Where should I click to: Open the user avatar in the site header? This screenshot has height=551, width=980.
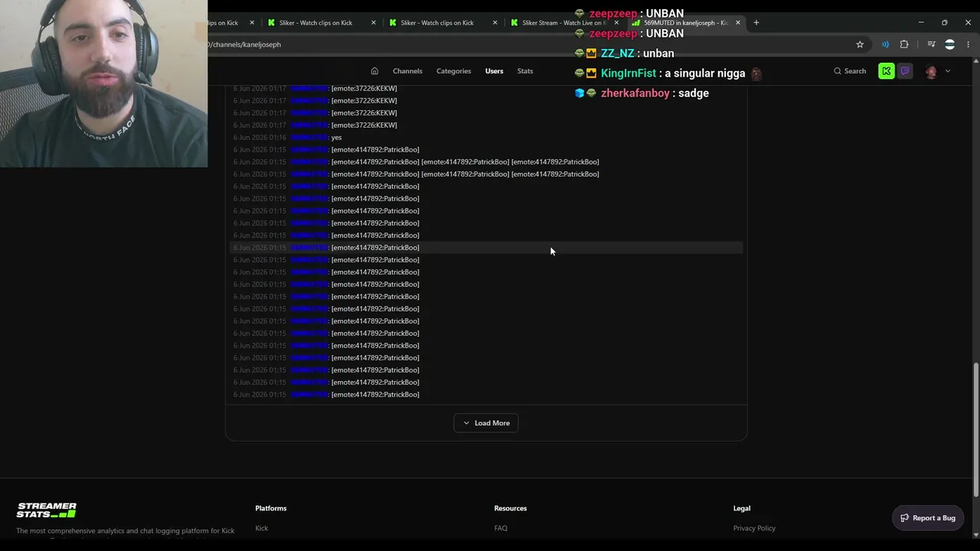click(x=931, y=71)
